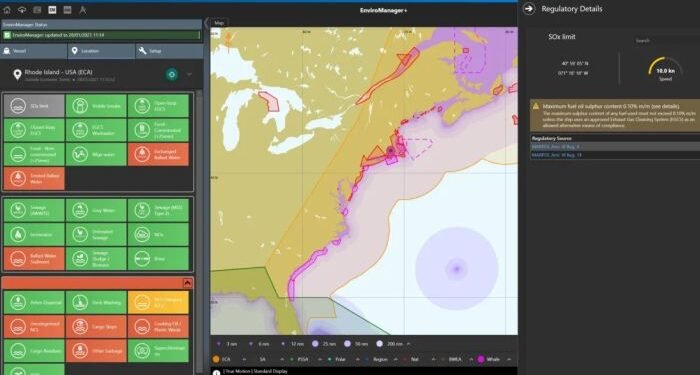Select the yellow NLS category tile

click(158, 302)
